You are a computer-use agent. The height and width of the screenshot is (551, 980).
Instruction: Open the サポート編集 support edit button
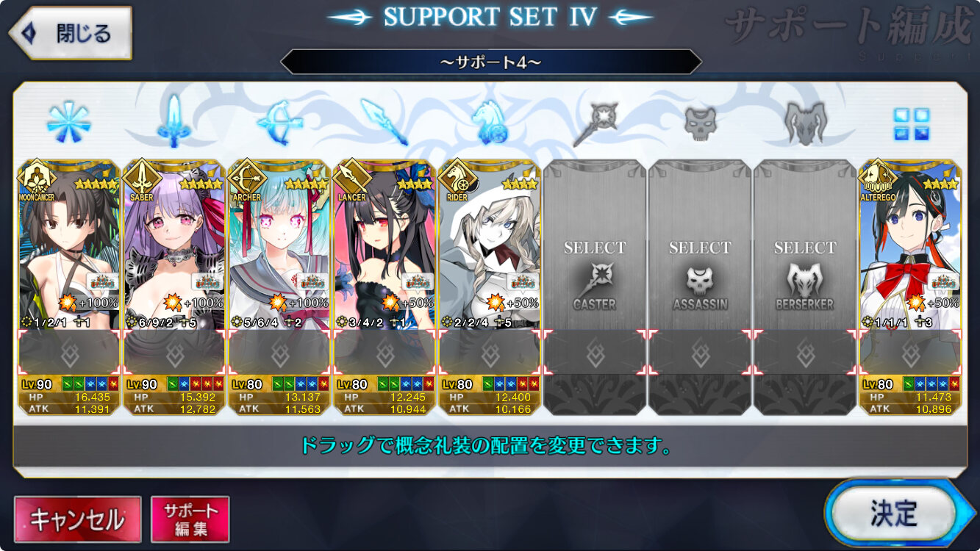coord(190,519)
